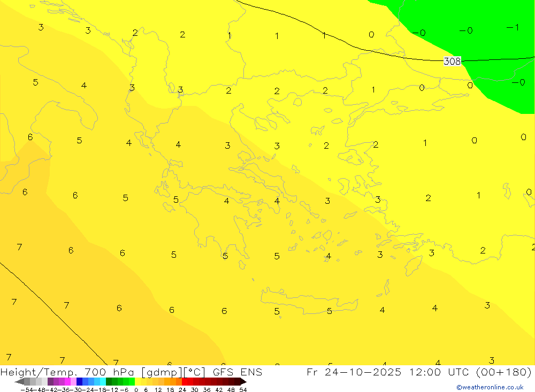Click the 54 legend tick label
The image size is (535, 392).
coord(243,390)
